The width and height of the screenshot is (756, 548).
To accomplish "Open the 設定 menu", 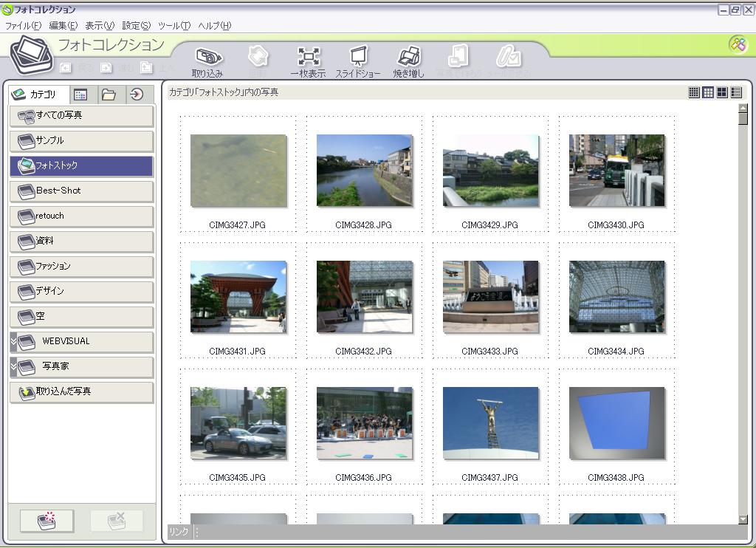I will (x=136, y=26).
